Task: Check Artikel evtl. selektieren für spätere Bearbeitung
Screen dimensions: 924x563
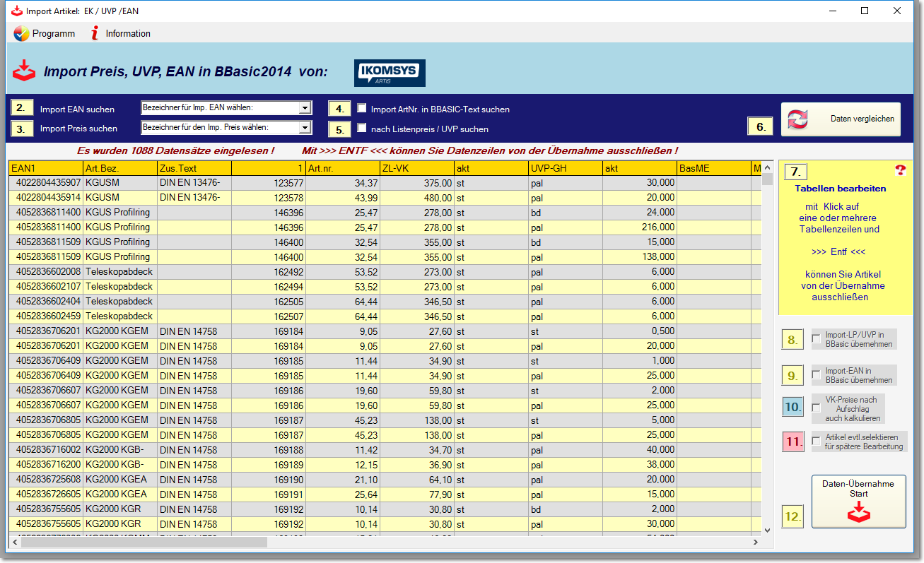Action: (x=817, y=441)
